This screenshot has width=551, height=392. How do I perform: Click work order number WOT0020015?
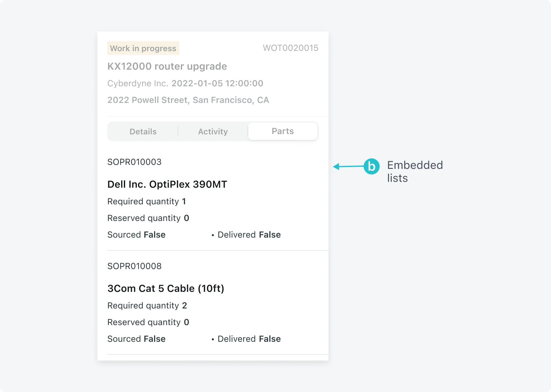point(291,48)
